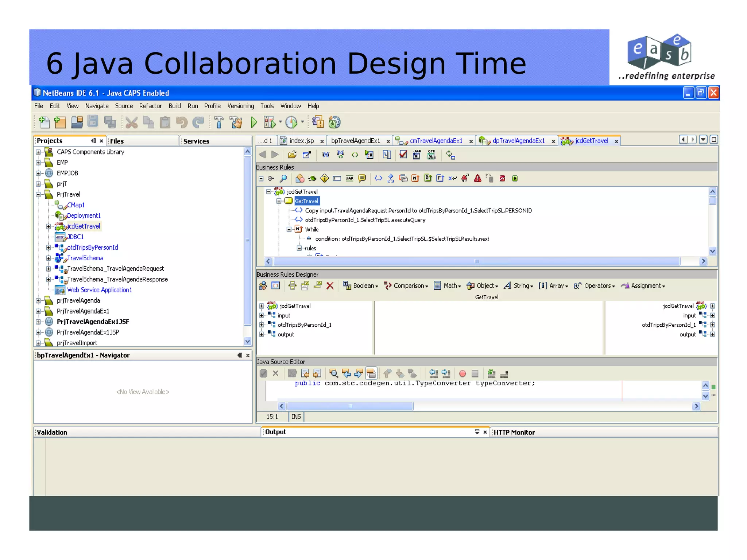Click the Business Rules horizontal scrollbar
Image resolution: width=747 pixels, height=560 pixels.
coord(476,261)
